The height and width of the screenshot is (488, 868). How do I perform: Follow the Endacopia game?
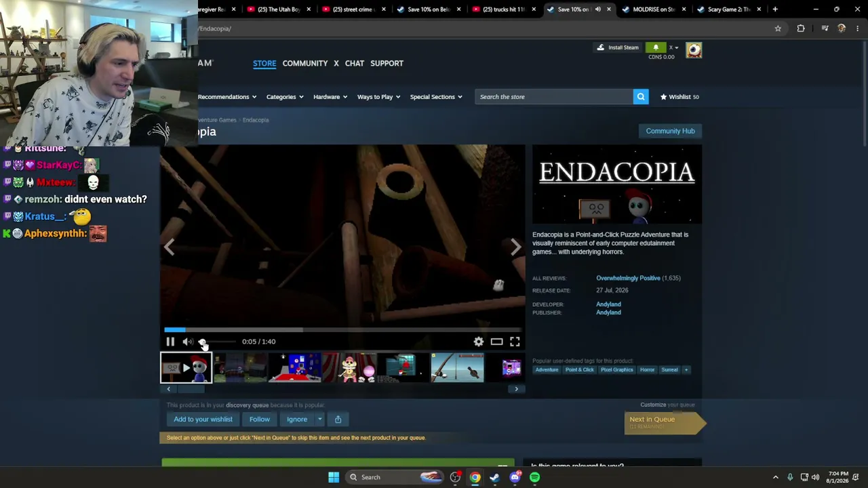click(259, 419)
